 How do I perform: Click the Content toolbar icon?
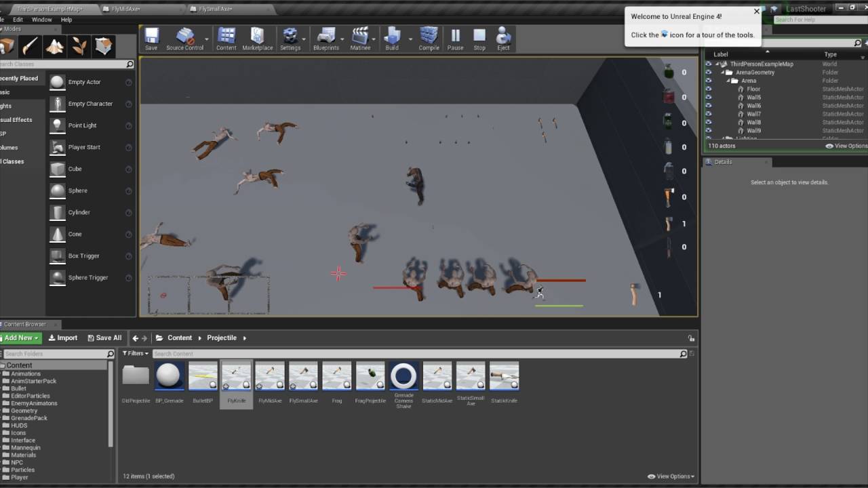tap(226, 39)
